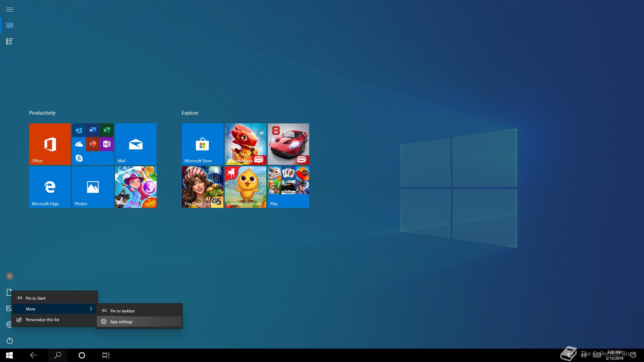Open the Power options button
Image resolution: width=644 pixels, height=362 pixels.
(x=10, y=341)
